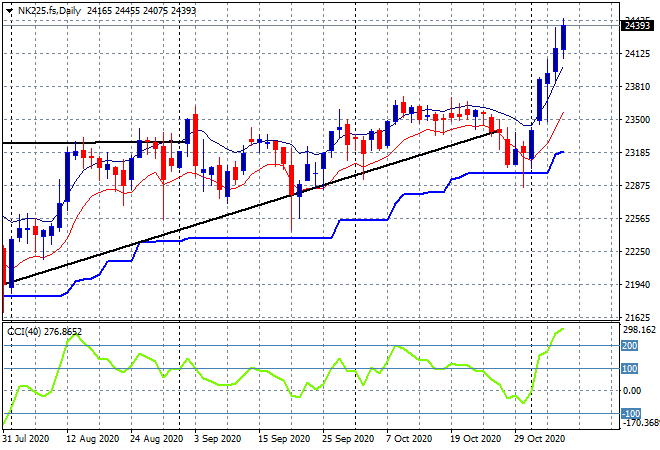Click the 298.162 CCI scale value
The image size is (660, 450).
click(639, 330)
